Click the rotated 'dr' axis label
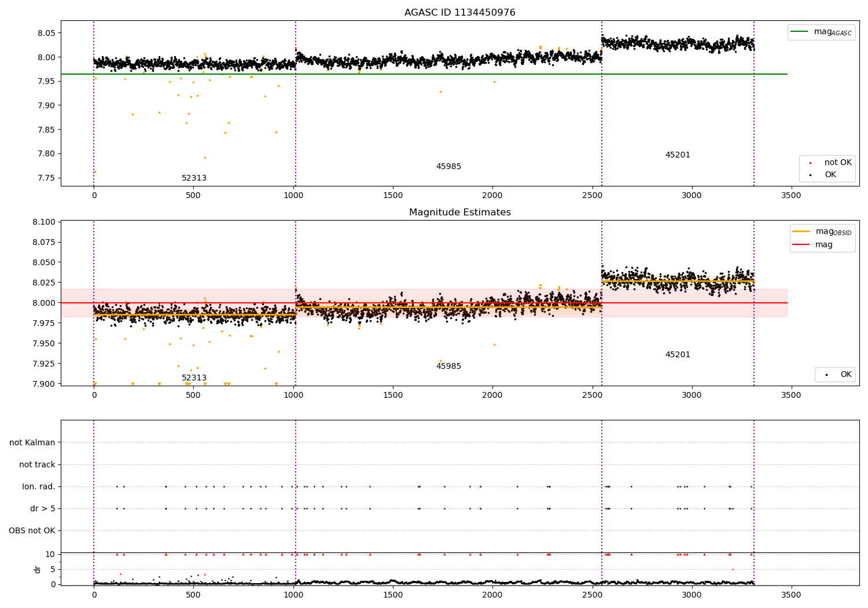This screenshot has height=608, width=868. point(38,569)
